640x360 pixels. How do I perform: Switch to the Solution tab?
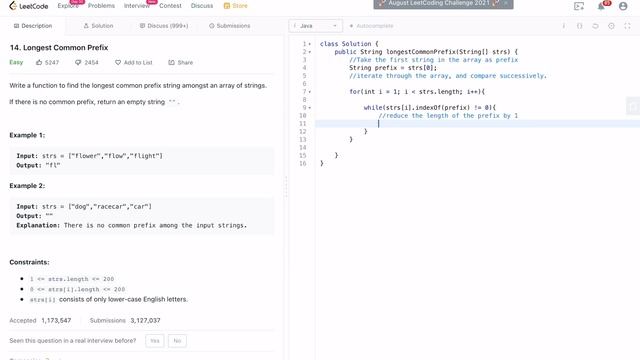tap(98, 26)
